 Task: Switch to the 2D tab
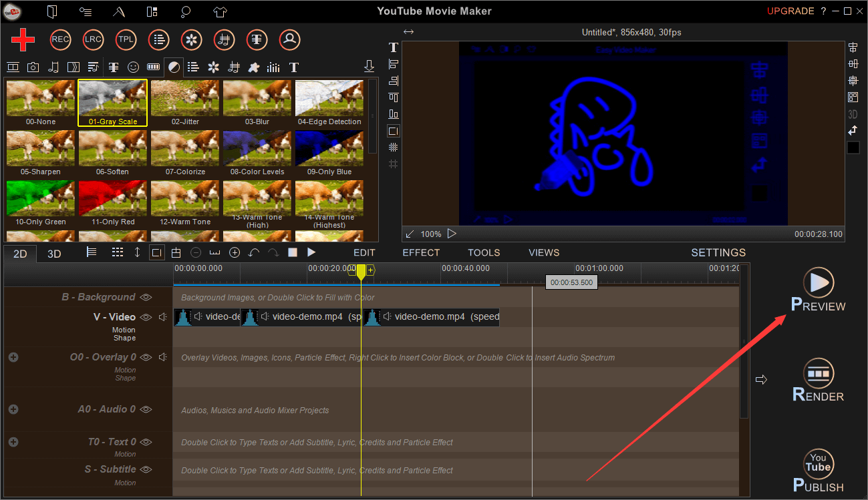[x=20, y=254]
